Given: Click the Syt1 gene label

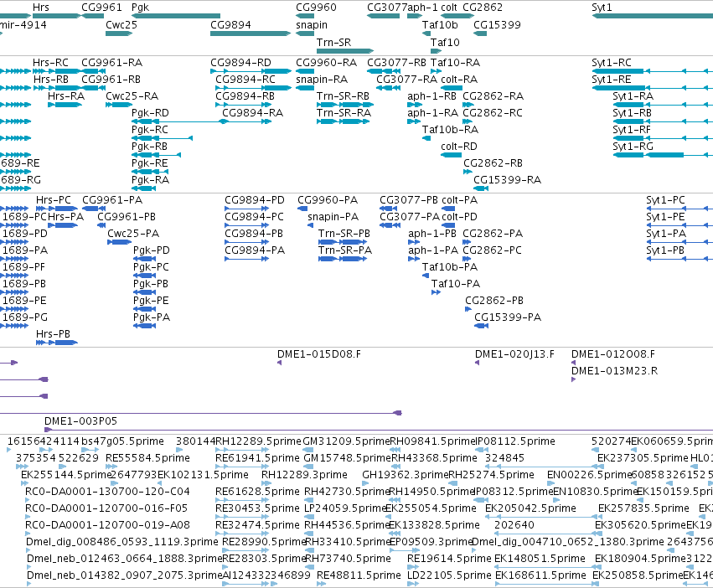Looking at the screenshot, I should pos(602,8).
